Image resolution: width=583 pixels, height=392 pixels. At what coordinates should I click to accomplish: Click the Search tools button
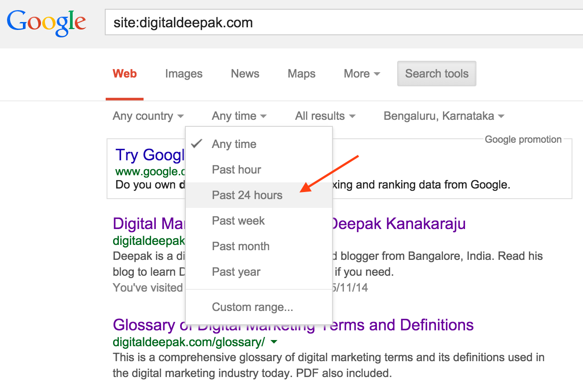tap(436, 74)
